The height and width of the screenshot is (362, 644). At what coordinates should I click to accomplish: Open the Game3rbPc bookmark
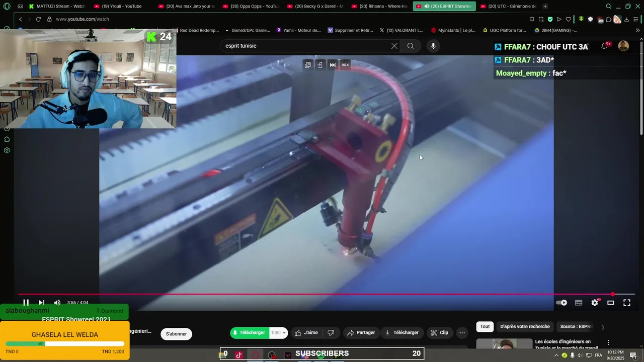248,30
